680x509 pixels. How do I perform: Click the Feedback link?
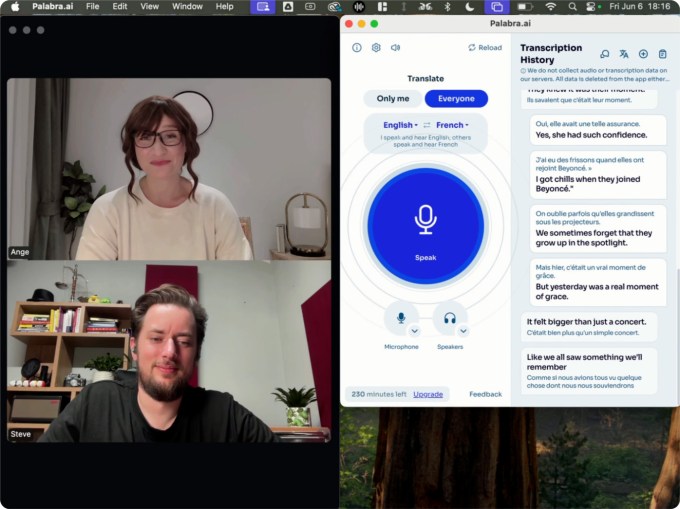[x=485, y=394]
